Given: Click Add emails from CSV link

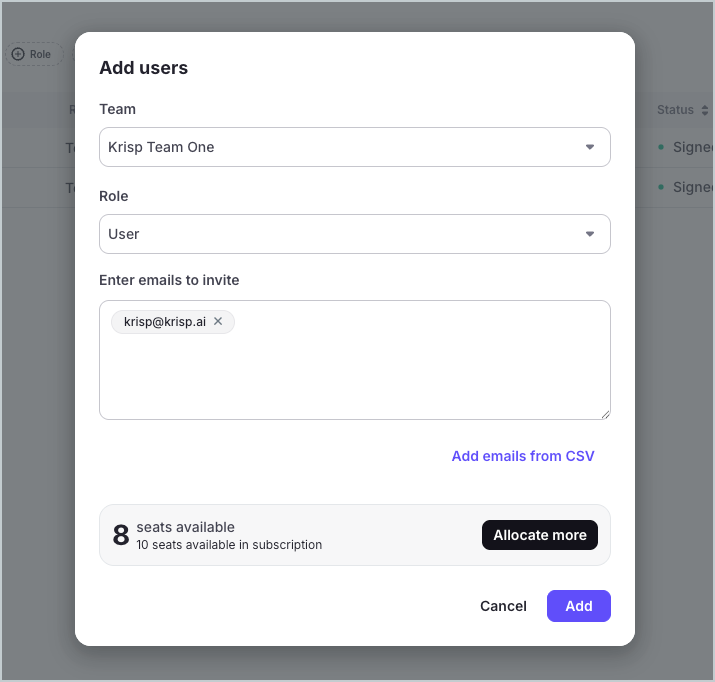Looking at the screenshot, I should coord(523,456).
